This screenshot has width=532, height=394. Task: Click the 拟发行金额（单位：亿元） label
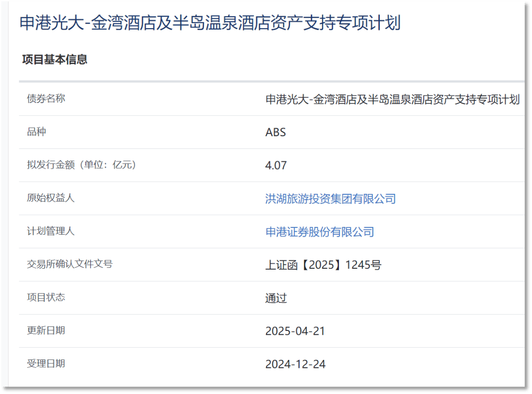[x=81, y=165]
